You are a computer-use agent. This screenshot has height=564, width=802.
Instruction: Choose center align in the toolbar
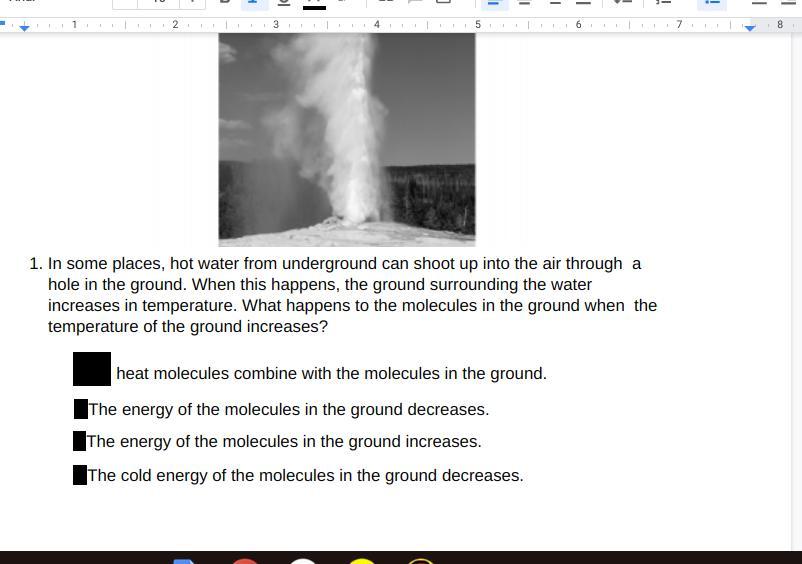tap(524, 3)
